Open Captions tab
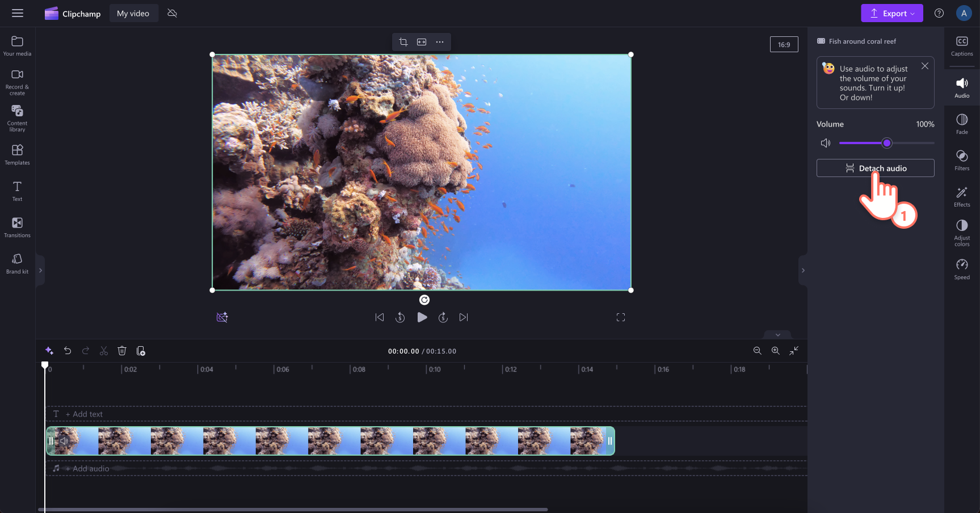The image size is (980, 513). pyautogui.click(x=962, y=46)
